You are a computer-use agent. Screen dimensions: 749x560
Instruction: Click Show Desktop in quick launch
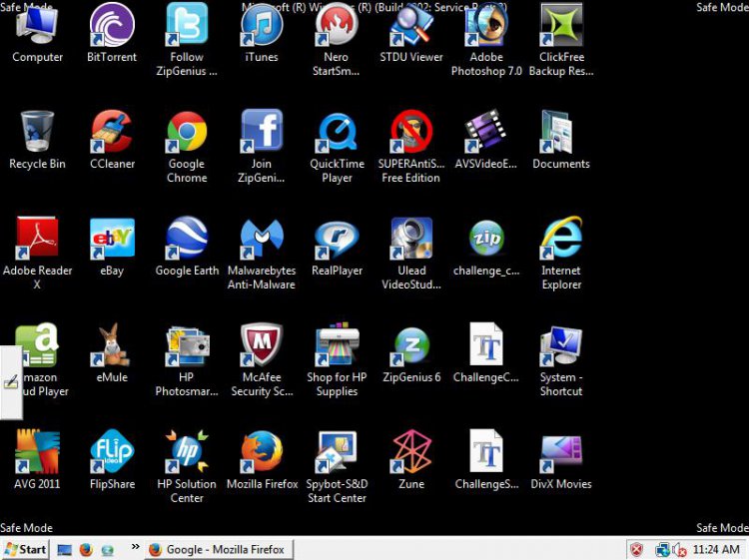click(65, 550)
